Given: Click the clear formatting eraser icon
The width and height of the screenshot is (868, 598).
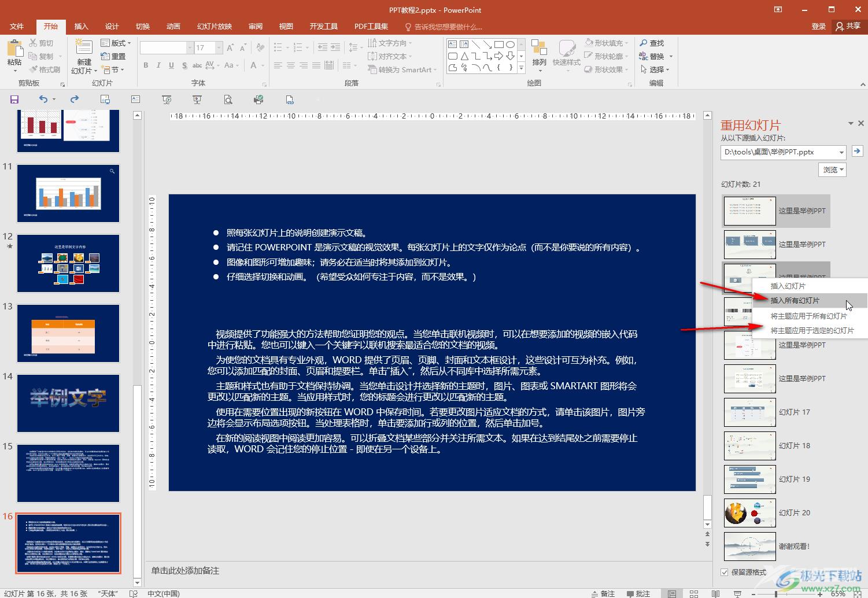Looking at the screenshot, I should [x=260, y=47].
